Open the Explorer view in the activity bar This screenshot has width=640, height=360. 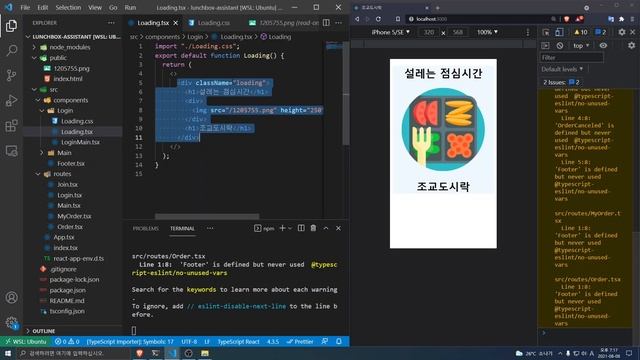(x=11, y=26)
